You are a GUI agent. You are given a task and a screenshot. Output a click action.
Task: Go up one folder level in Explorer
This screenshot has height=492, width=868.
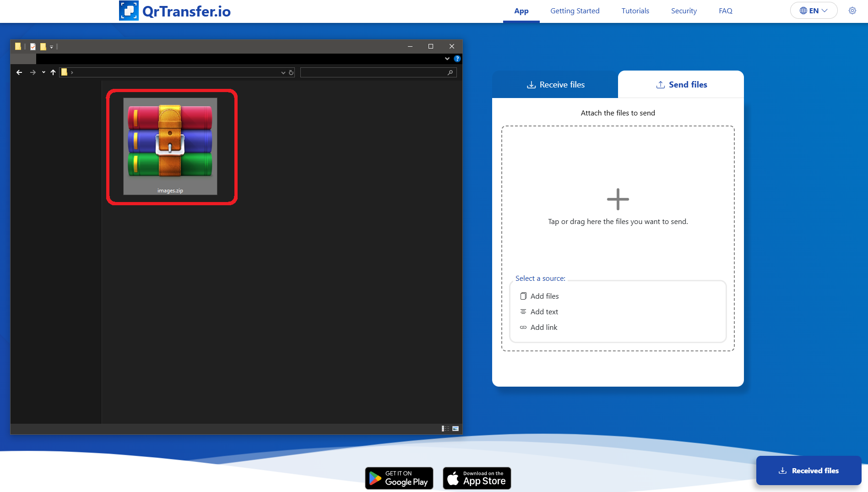click(x=53, y=72)
